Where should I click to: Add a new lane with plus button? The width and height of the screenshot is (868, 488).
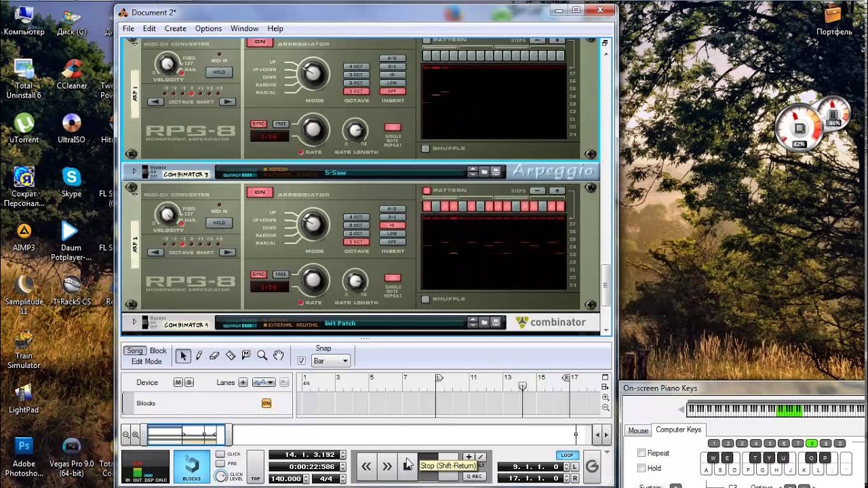[x=243, y=382]
